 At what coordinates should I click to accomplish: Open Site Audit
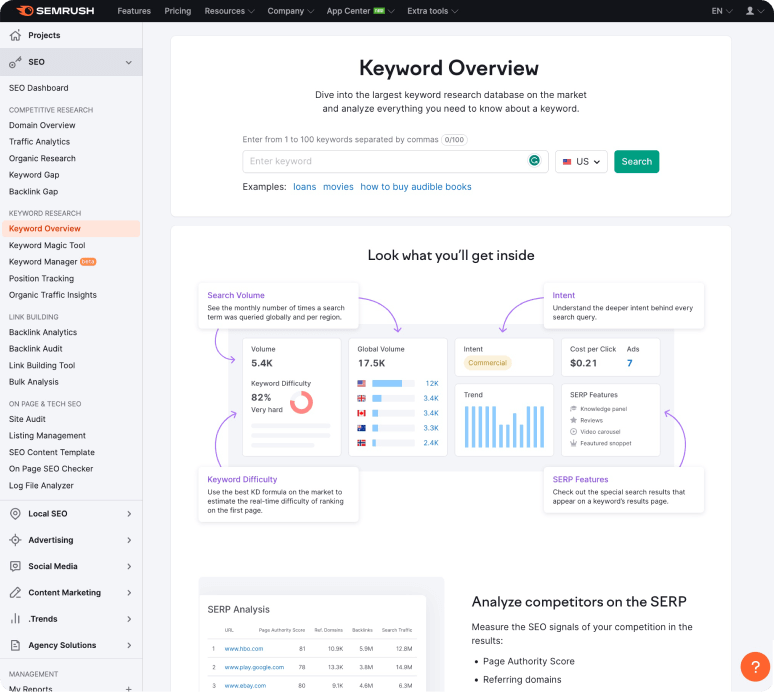point(27,419)
